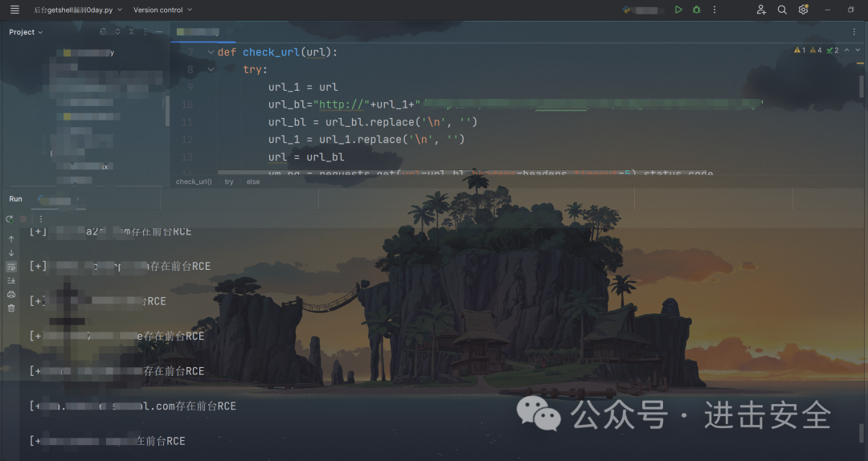Go to previous highlighted problem arrow
Screen dimensions: 868x461
pos(846,50)
